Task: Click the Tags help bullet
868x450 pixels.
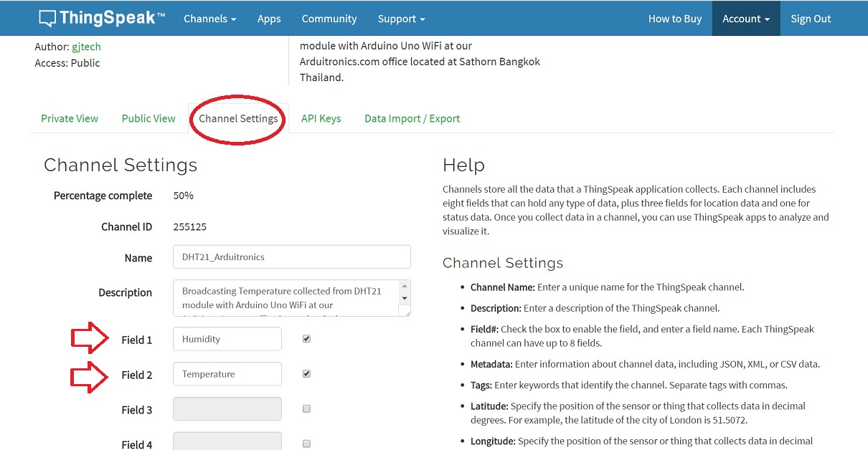Action: coord(629,385)
